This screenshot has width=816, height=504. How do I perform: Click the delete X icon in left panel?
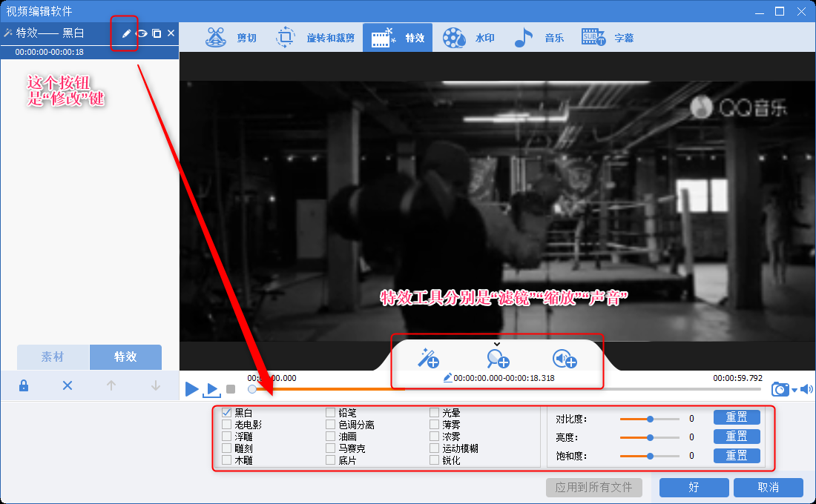point(67,385)
